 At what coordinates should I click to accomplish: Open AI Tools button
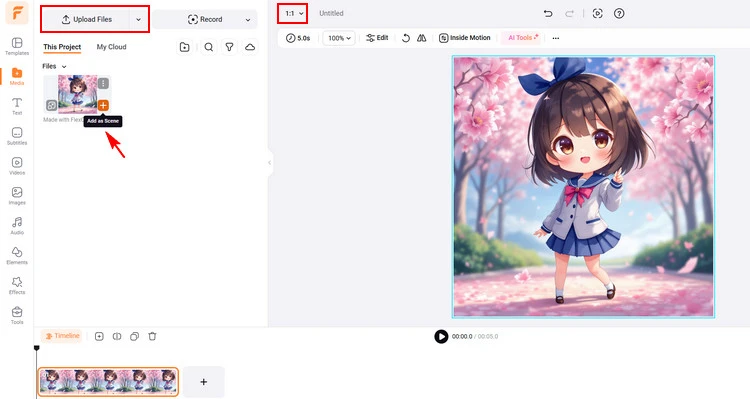[x=522, y=38]
